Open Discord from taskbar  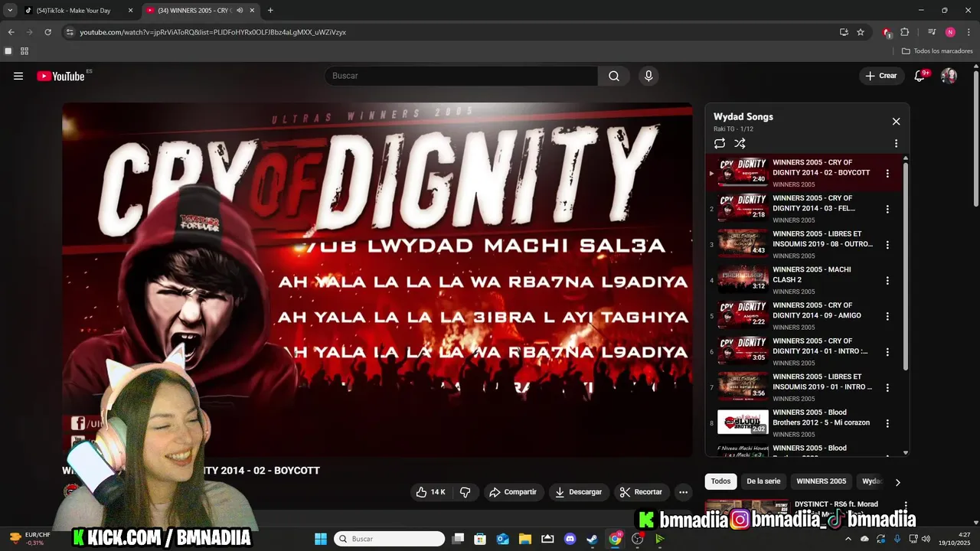point(570,539)
